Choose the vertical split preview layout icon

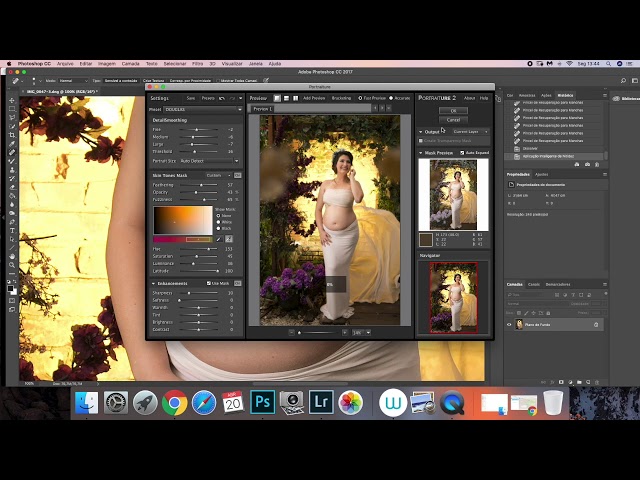(x=296, y=98)
